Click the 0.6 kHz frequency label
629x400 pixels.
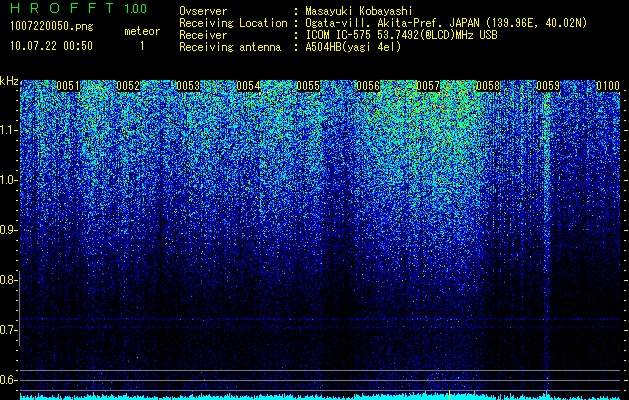8,380
